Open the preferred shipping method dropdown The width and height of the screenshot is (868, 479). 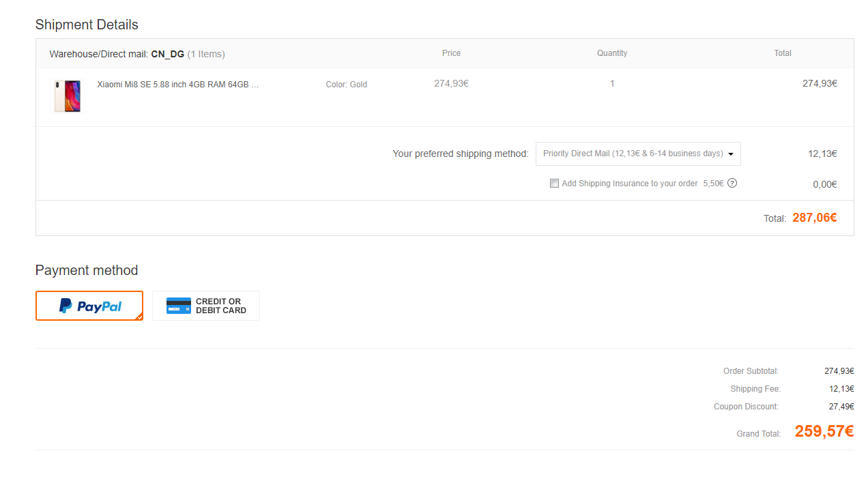637,154
